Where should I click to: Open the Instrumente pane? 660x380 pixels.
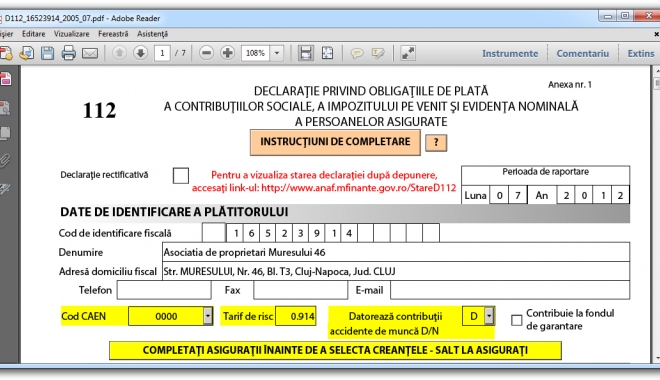point(510,53)
